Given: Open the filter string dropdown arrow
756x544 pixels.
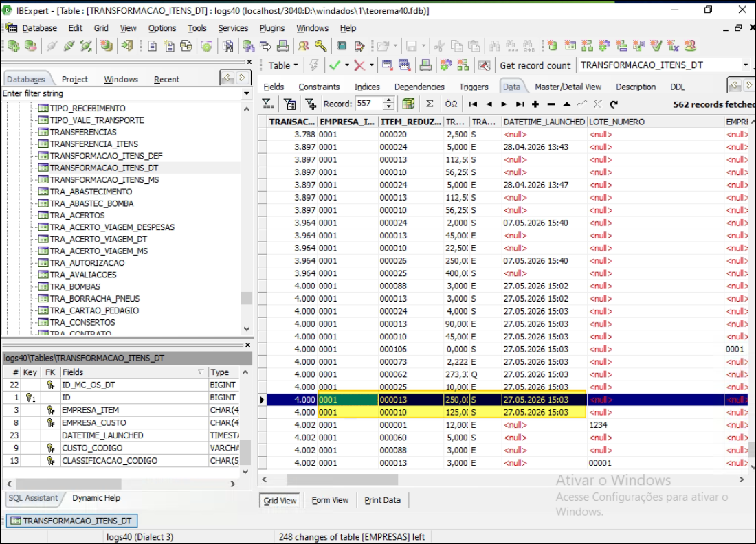Looking at the screenshot, I should coord(246,93).
